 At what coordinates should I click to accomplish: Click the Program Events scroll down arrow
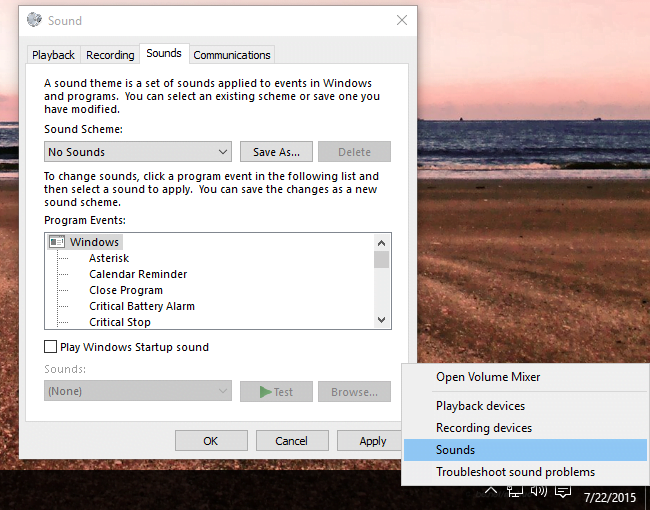click(x=381, y=320)
